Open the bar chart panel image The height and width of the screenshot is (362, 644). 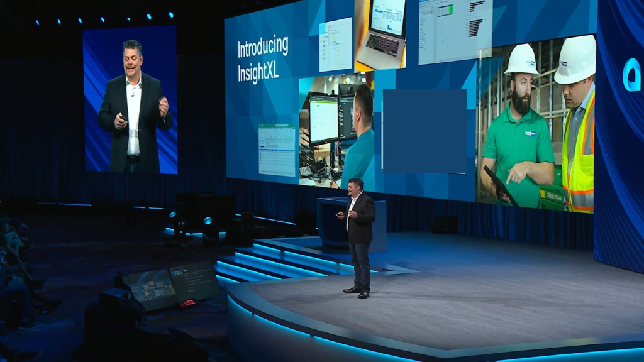[x=455, y=28]
